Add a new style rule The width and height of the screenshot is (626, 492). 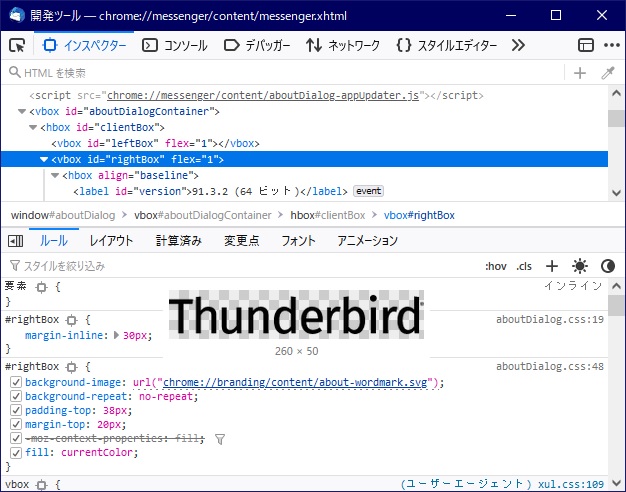[x=550, y=266]
